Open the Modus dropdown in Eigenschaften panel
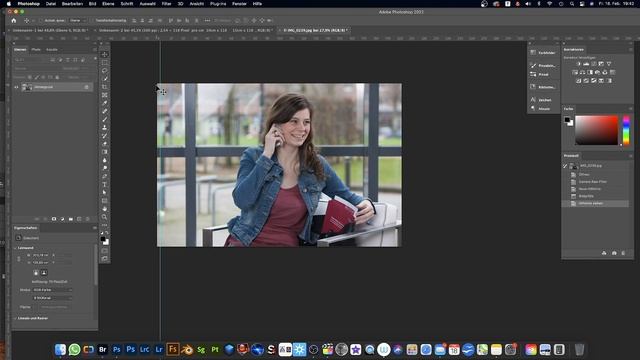Image resolution: width=640 pixels, height=360 pixels. (53, 290)
